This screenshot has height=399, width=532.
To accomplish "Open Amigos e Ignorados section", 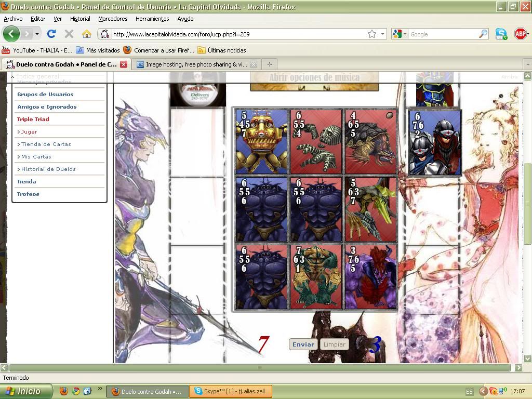I will pyautogui.click(x=47, y=107).
